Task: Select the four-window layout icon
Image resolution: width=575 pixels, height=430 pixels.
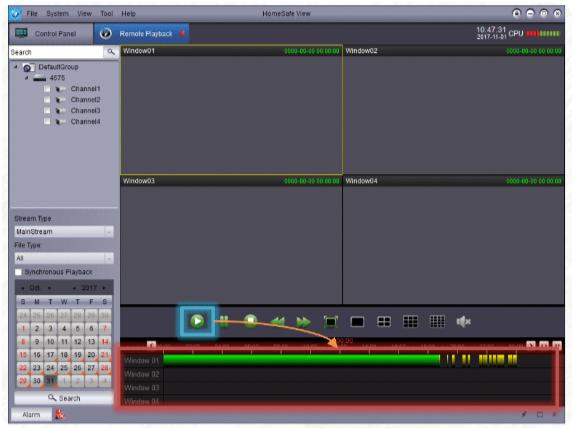Action: pos(384,322)
